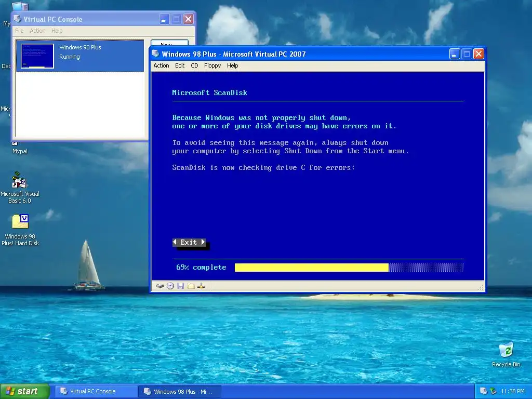Screen dimensions: 532x399
Task: Click the New button in Virtual PC Console
Action: pos(169,43)
